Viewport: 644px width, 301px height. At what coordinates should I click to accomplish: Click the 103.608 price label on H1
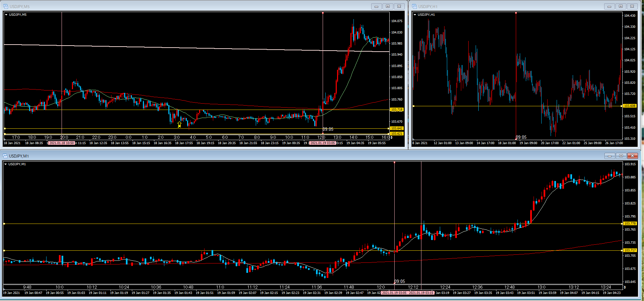pyautogui.click(x=630, y=106)
